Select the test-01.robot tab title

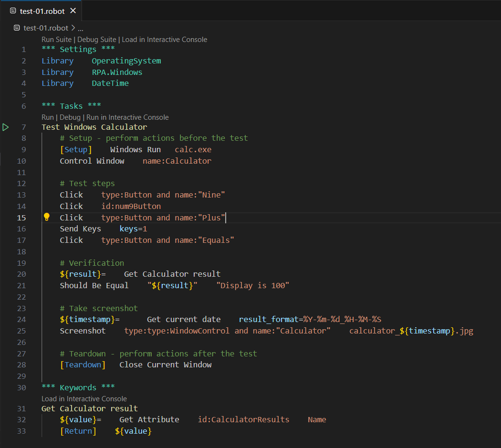coord(42,11)
